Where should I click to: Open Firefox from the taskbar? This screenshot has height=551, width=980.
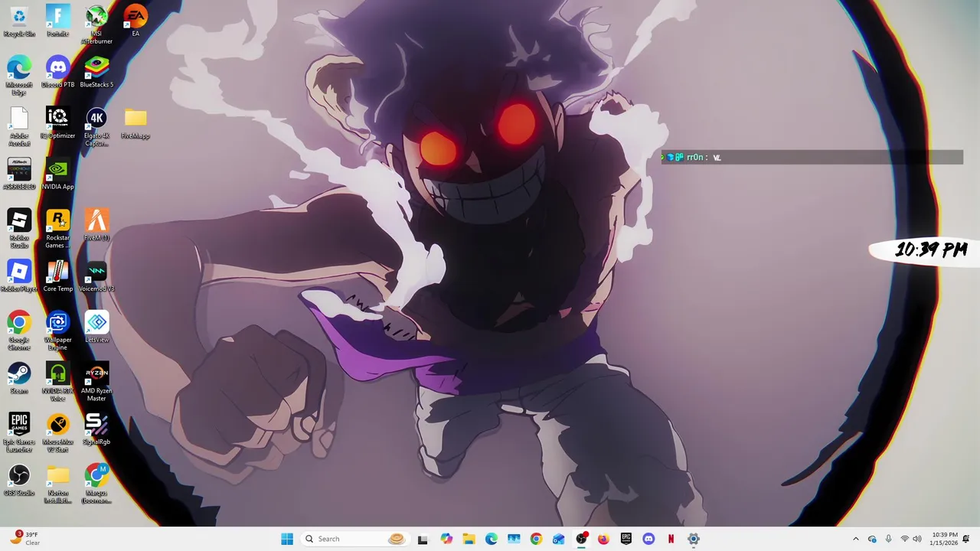point(603,539)
